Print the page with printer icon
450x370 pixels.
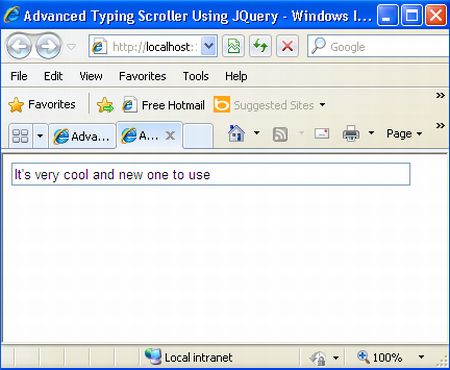(x=351, y=134)
